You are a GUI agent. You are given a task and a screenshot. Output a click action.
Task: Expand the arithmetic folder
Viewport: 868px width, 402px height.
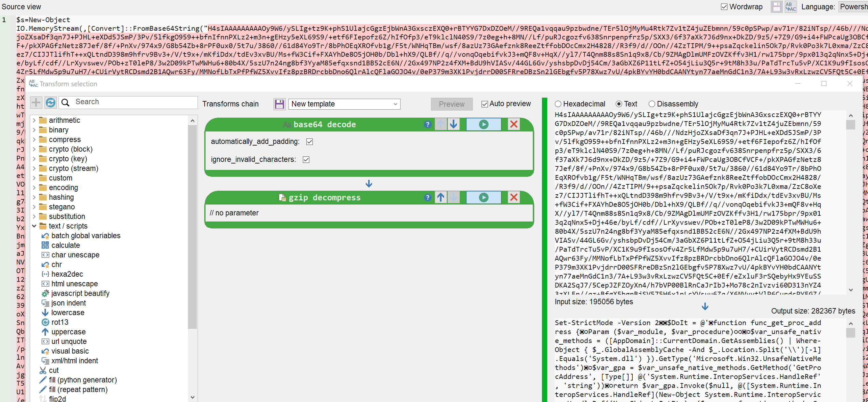pos(34,121)
